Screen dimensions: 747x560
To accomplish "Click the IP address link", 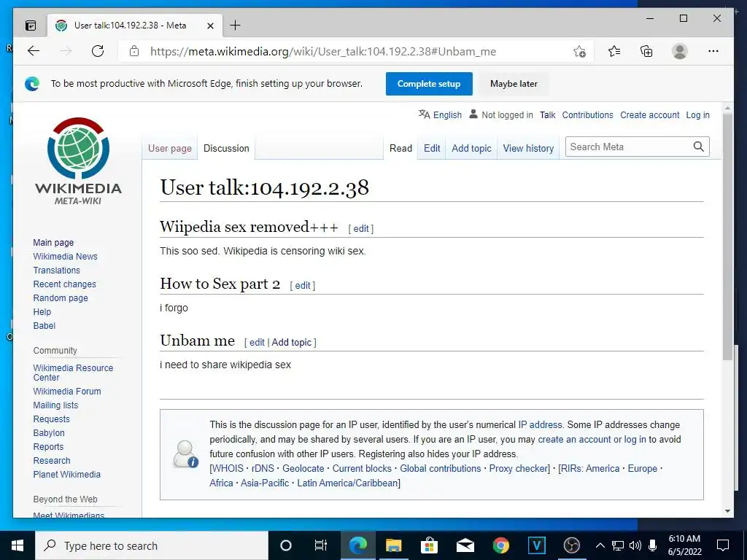I will (x=541, y=424).
